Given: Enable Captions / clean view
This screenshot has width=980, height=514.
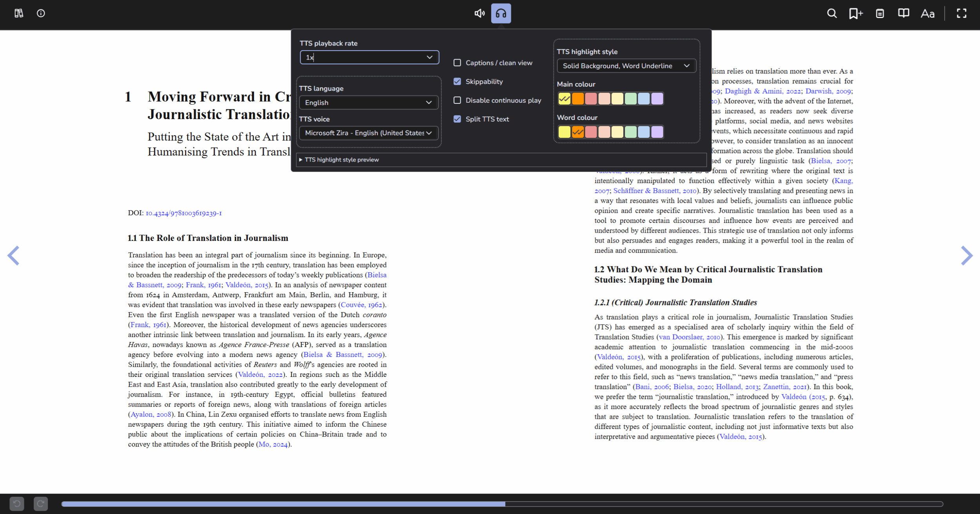Looking at the screenshot, I should pos(457,62).
